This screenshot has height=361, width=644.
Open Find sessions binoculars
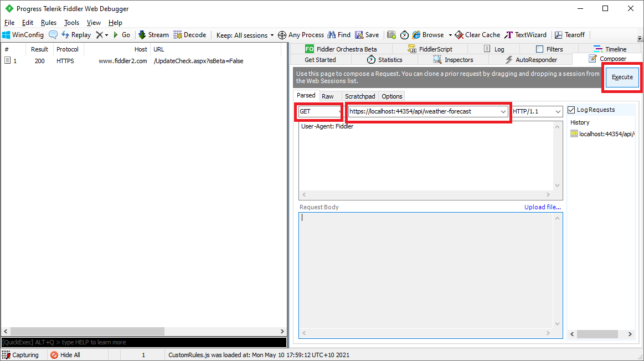[339, 35]
